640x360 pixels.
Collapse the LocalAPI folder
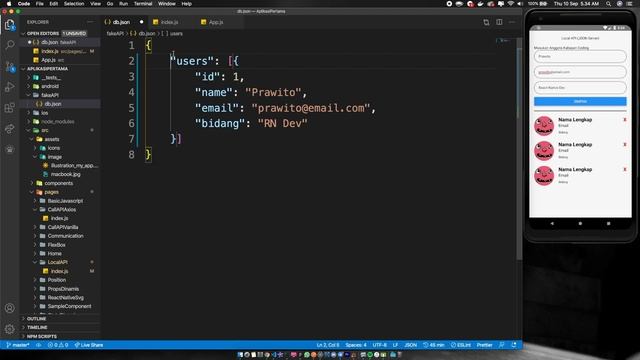(x=57, y=262)
